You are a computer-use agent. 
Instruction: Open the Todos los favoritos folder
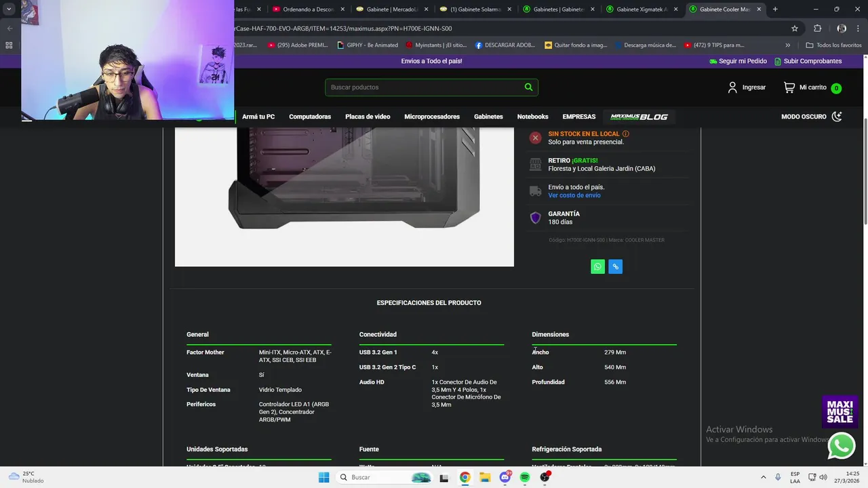pos(833,45)
